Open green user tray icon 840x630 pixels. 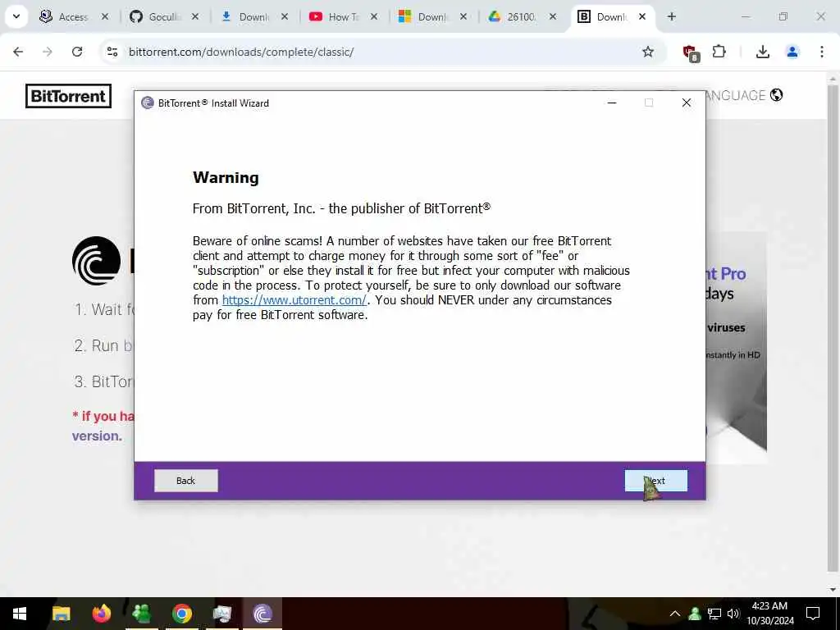pos(695,614)
